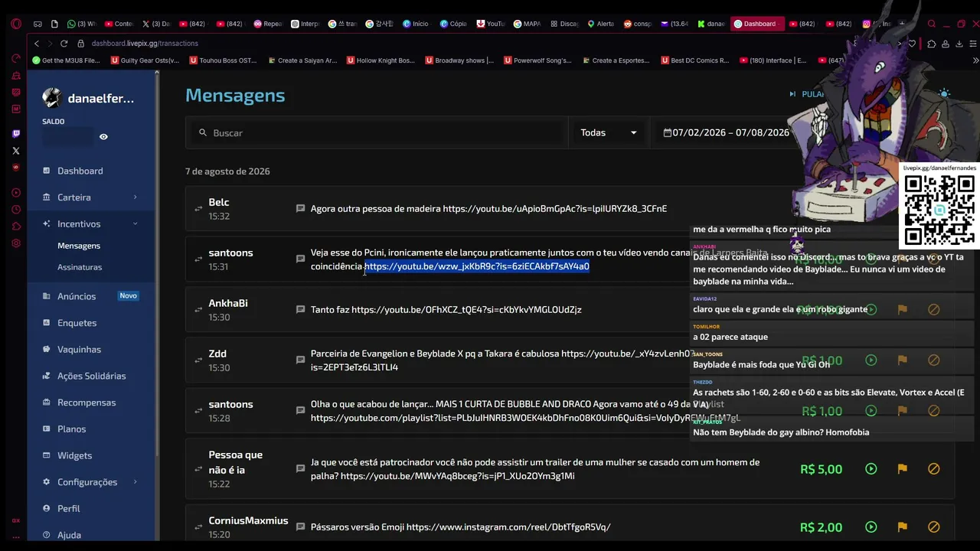Click the Ajuda help icon
Viewport: 980px width, 551px height.
(47, 535)
